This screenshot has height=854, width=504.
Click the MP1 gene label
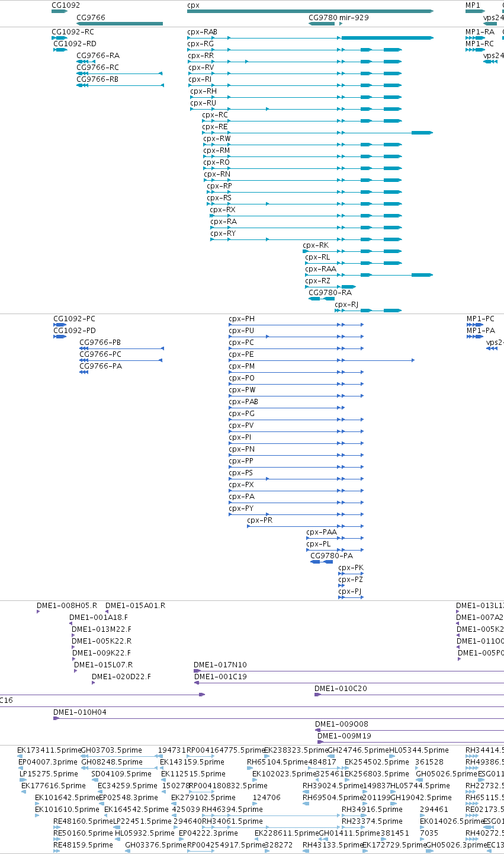point(473,5)
